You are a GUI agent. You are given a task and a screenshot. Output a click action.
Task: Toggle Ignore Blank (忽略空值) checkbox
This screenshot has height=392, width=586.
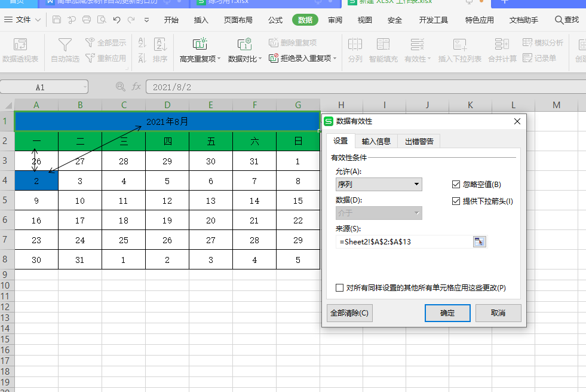click(456, 184)
